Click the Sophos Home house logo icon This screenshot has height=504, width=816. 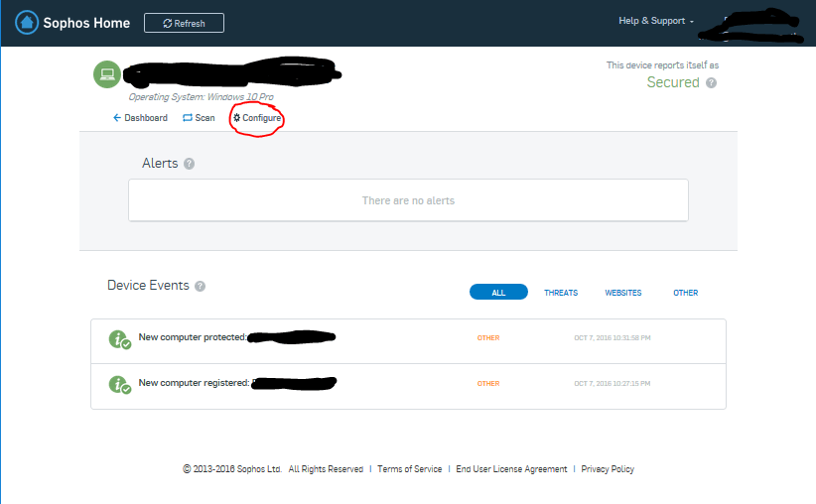tap(27, 23)
